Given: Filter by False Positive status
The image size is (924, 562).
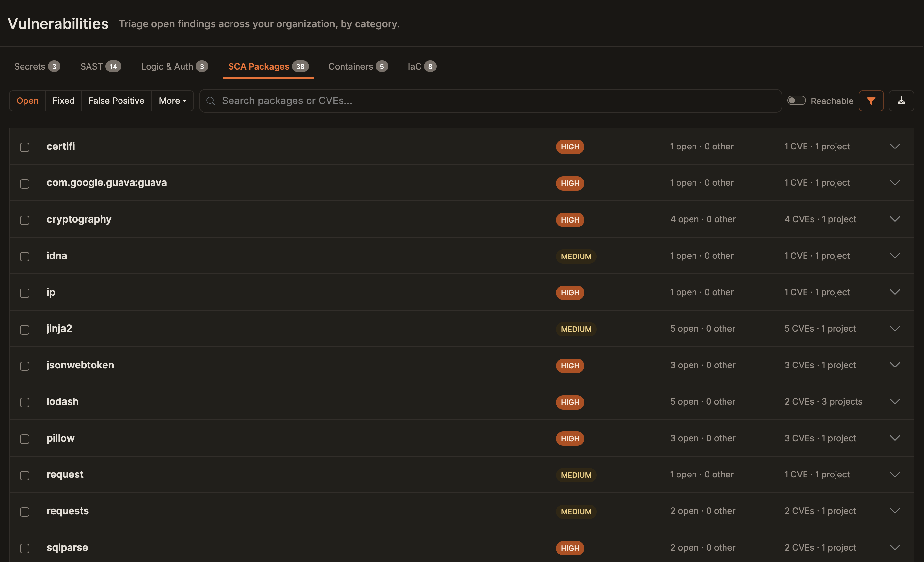Looking at the screenshot, I should click(116, 101).
